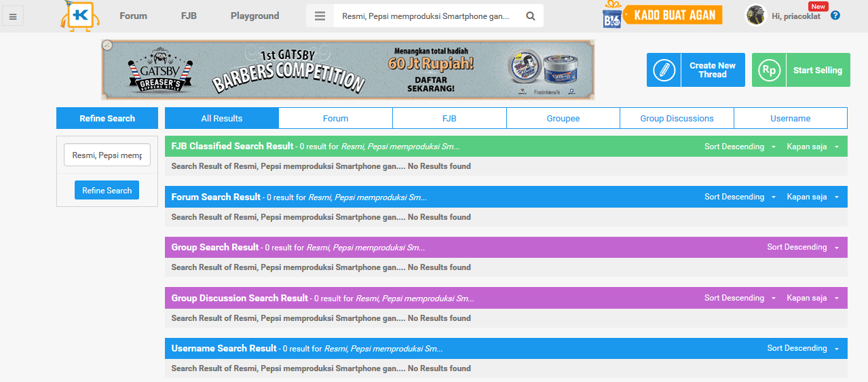
Task: Expand Sort Descending in Forum Search Result
Action: (x=740, y=197)
